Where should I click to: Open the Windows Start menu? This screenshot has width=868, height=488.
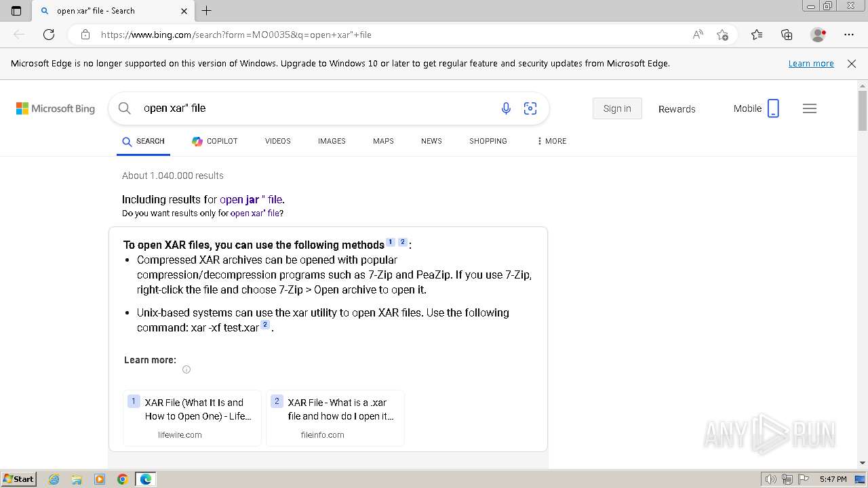tap(18, 479)
